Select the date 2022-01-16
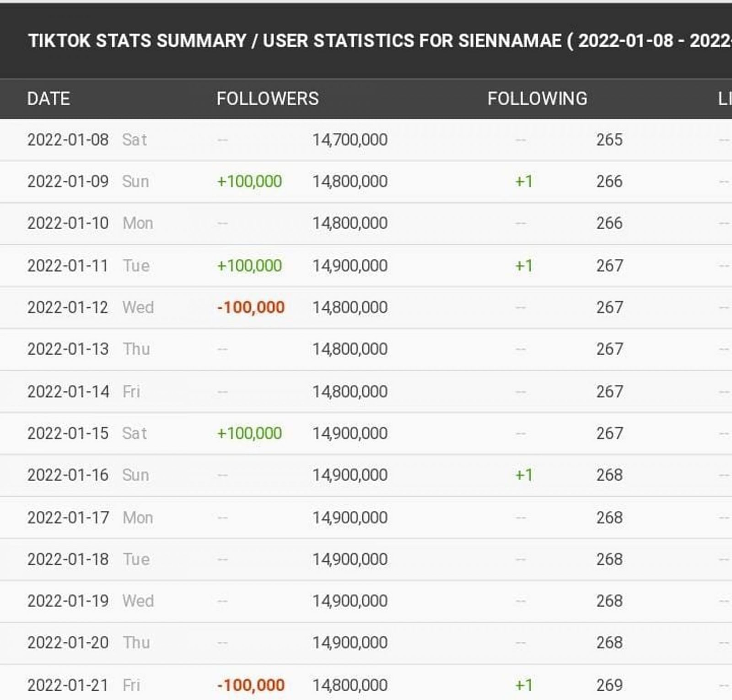This screenshot has width=732, height=700. pyautogui.click(x=68, y=475)
